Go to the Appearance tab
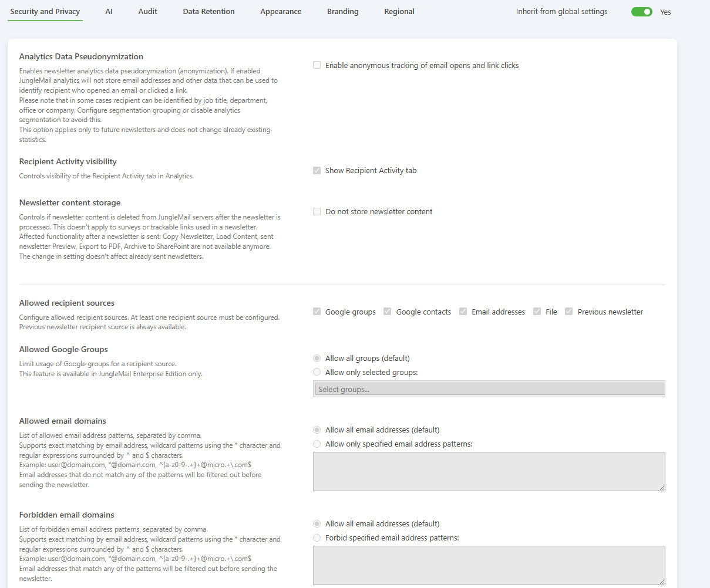The image size is (710, 588). point(281,11)
